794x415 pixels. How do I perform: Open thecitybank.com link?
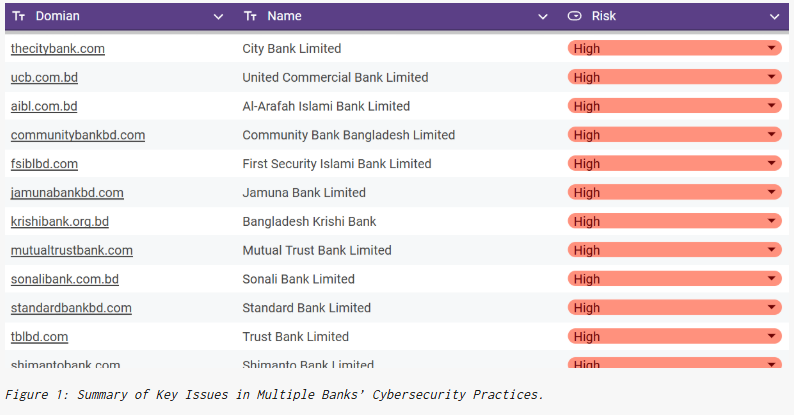coord(58,49)
